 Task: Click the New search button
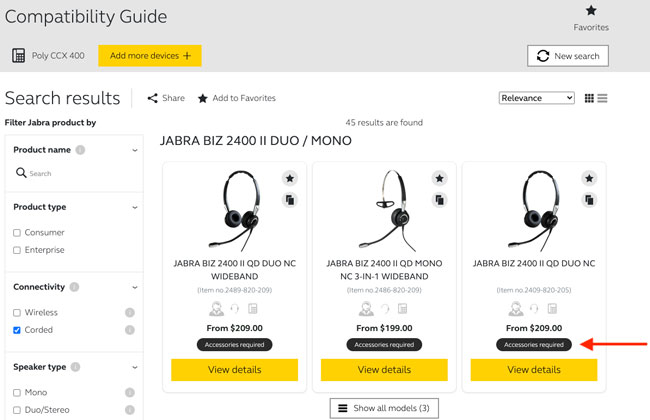(x=568, y=56)
